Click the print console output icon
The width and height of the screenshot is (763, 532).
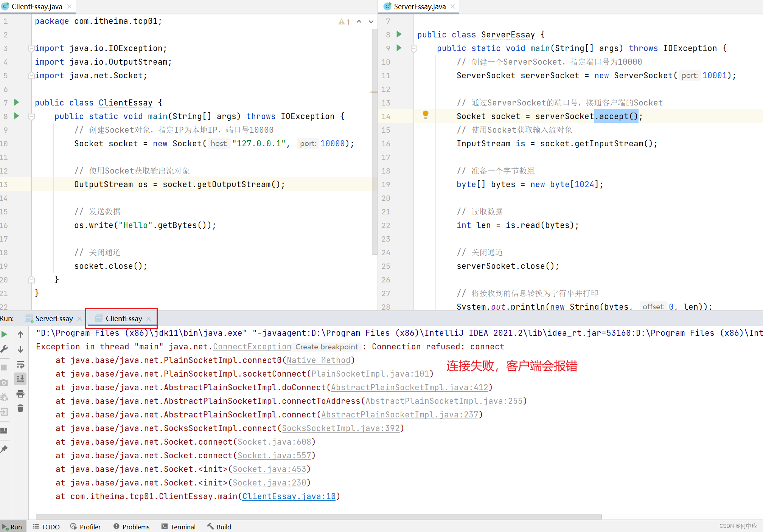coord(20,394)
